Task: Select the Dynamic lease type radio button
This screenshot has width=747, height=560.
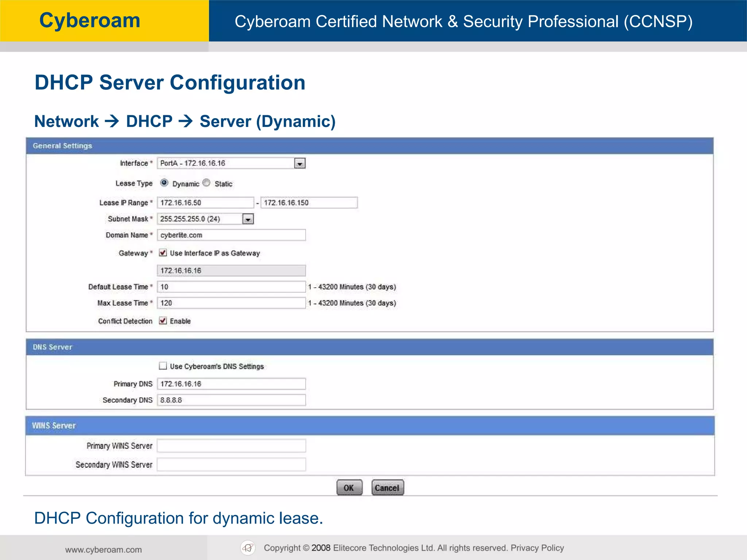Action: pyautogui.click(x=164, y=183)
